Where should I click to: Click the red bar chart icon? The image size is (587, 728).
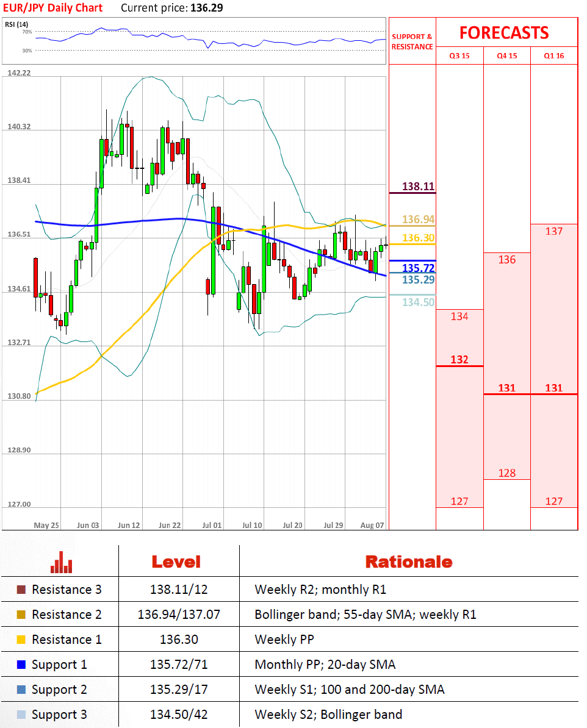62,562
